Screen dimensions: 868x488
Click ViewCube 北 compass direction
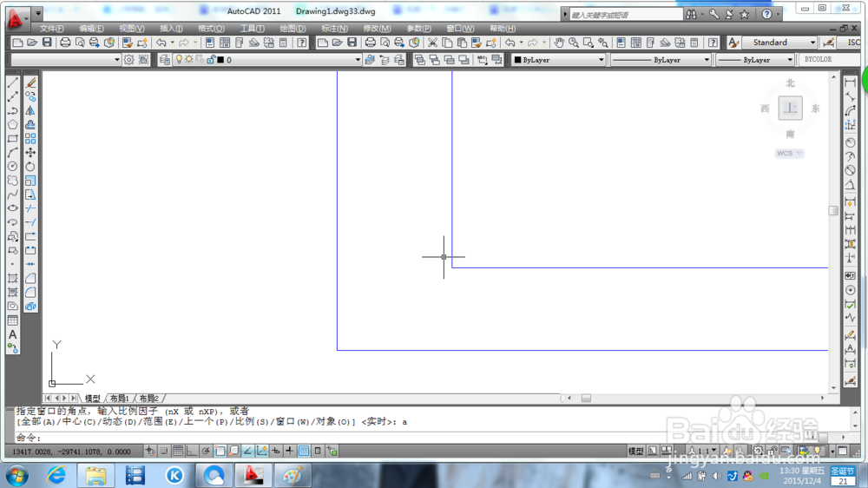[x=790, y=83]
